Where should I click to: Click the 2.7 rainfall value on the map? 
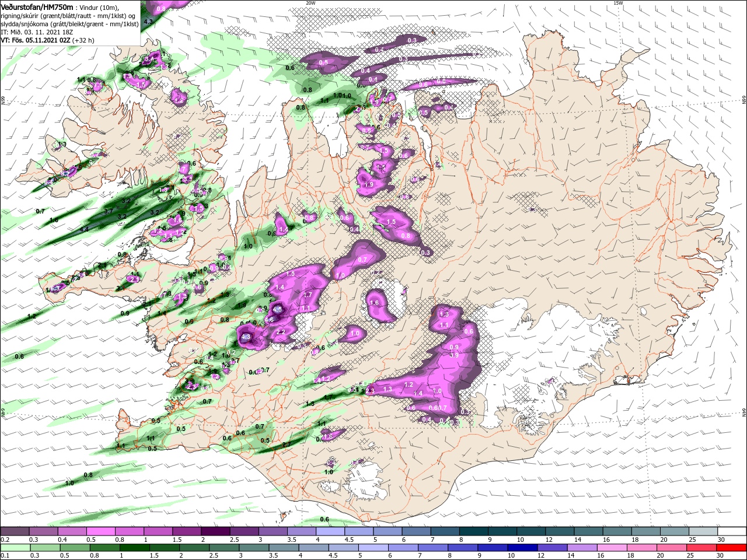coord(287,444)
